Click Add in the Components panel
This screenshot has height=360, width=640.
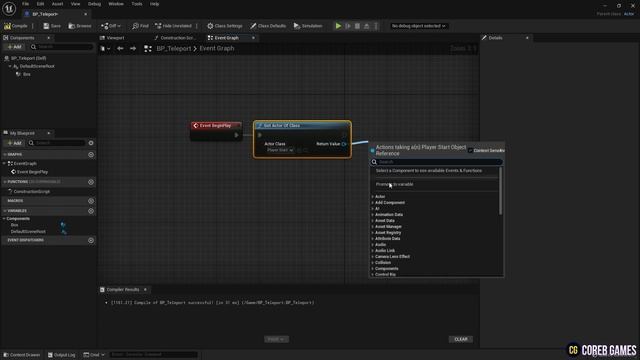14,47
